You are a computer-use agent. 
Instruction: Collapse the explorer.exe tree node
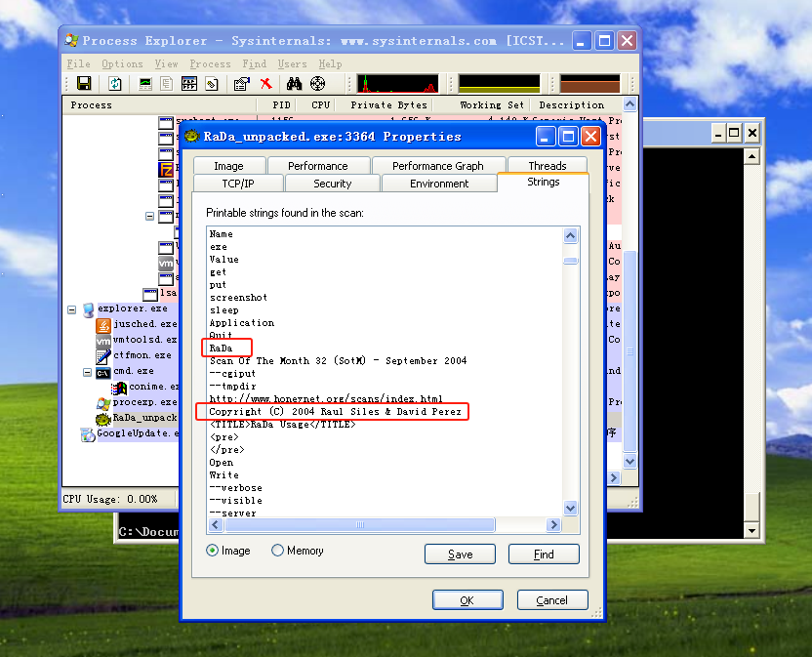click(72, 309)
